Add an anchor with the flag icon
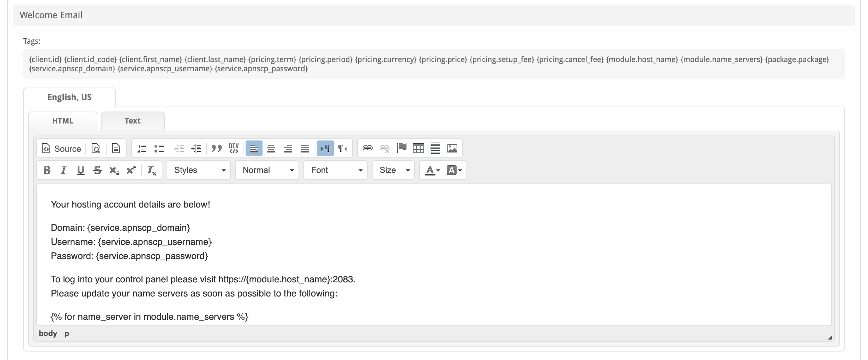 402,148
